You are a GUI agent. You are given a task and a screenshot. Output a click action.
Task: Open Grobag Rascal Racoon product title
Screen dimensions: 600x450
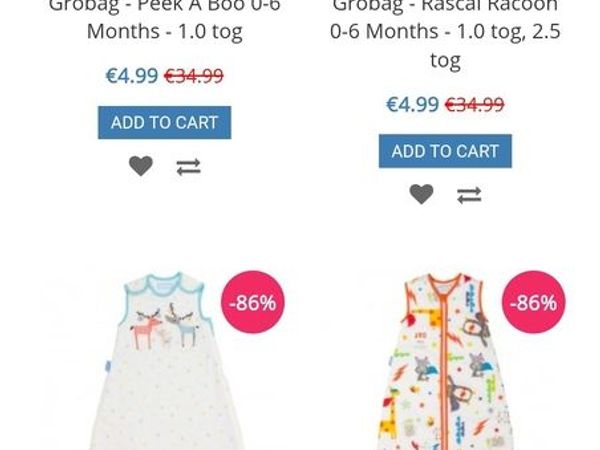coord(445,34)
